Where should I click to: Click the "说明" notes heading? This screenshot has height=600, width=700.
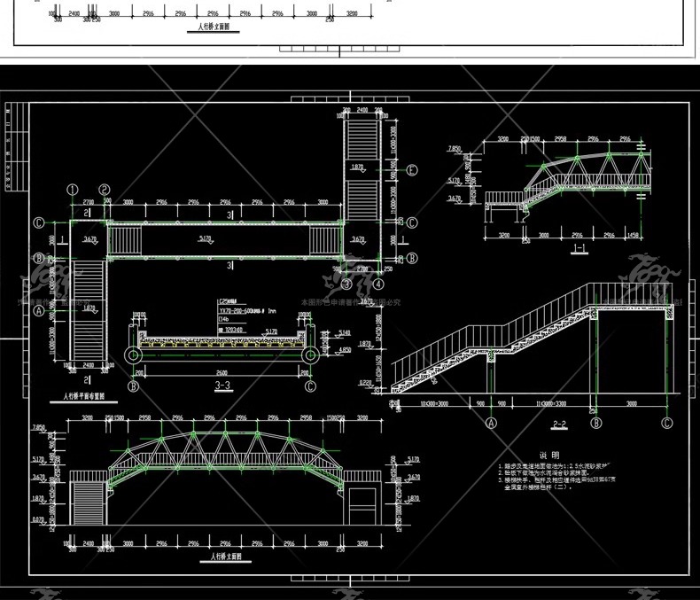tap(549, 456)
